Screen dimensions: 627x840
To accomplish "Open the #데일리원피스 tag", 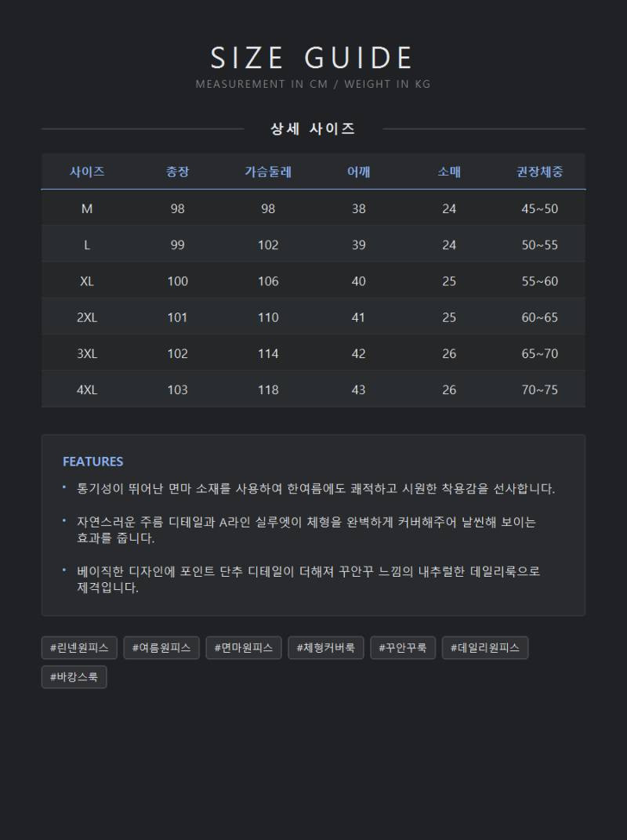I will pos(485,648).
